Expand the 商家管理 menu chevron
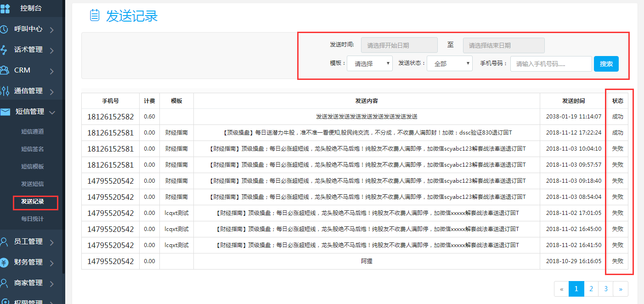This screenshot has height=304, width=644. click(52, 284)
